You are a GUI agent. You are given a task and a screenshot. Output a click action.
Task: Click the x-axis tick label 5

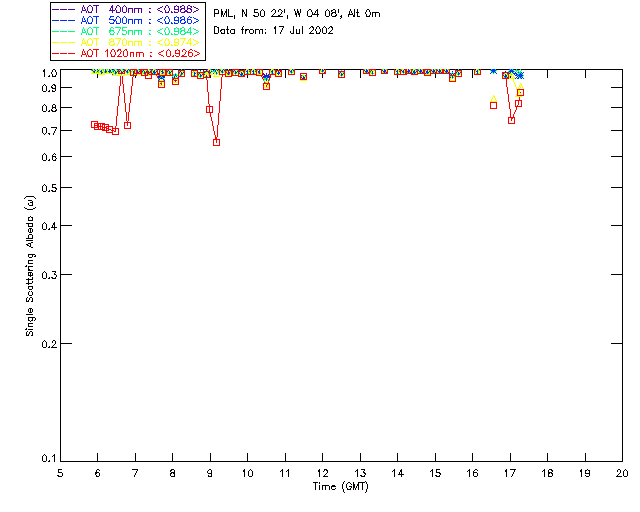(60, 473)
